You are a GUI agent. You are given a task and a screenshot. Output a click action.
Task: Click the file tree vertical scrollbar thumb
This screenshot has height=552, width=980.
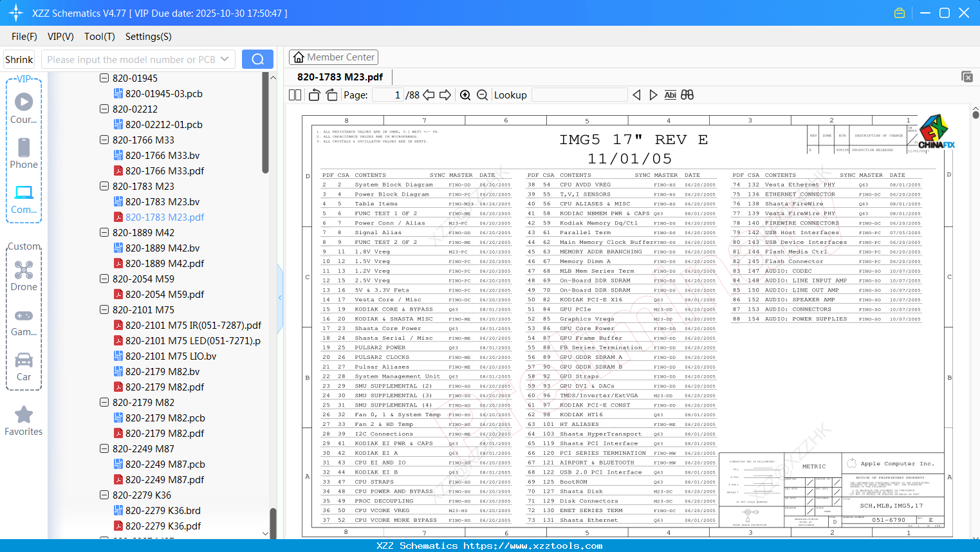265,122
